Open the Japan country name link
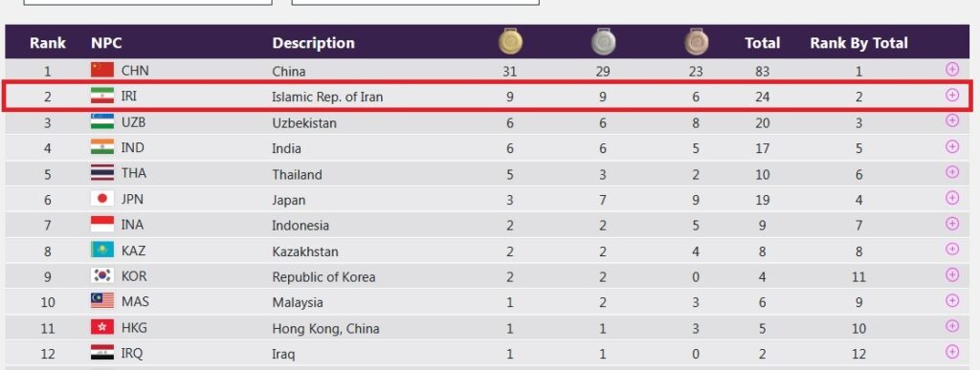 (289, 200)
